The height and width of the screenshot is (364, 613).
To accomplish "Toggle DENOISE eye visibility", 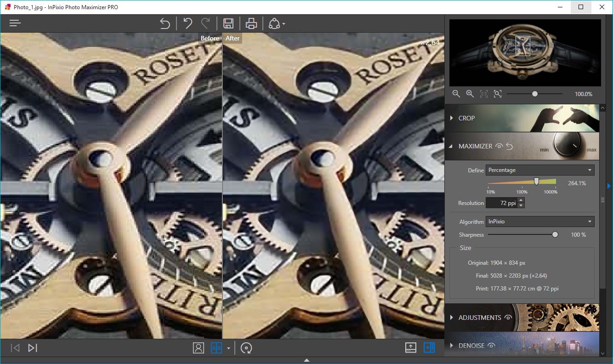I will coord(492,346).
